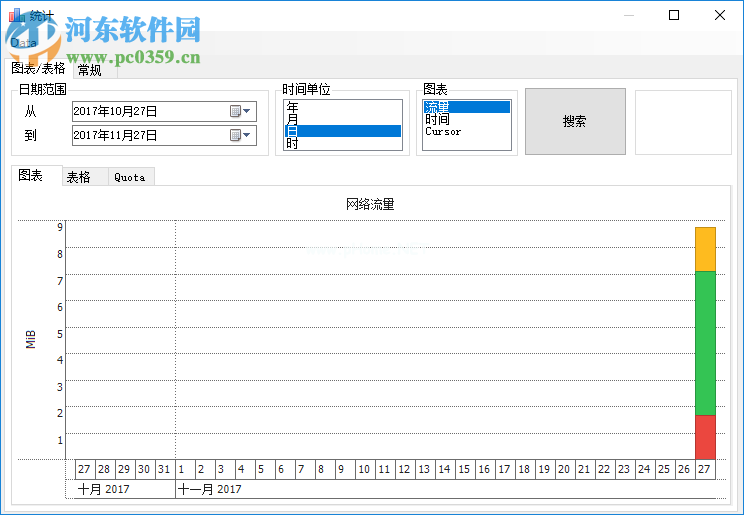The image size is (744, 515).
Task: Switch to the 图表/表格 tab
Action: (38, 69)
